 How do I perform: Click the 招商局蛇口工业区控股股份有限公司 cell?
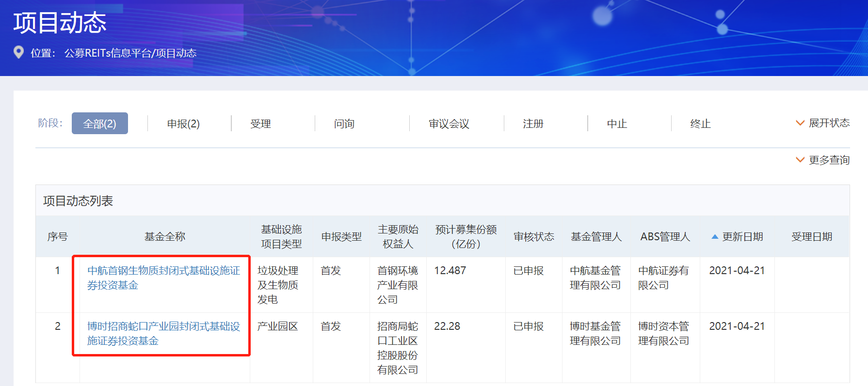pos(398,348)
